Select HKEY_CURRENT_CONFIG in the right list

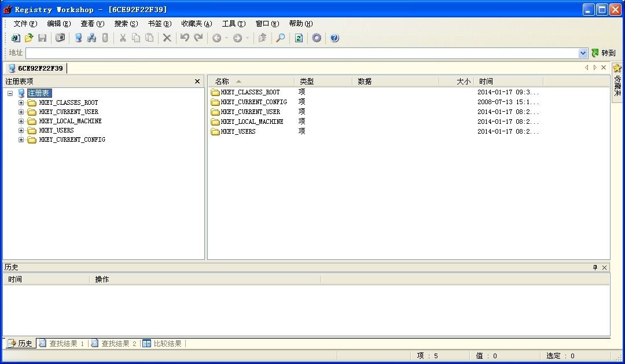[x=253, y=102]
